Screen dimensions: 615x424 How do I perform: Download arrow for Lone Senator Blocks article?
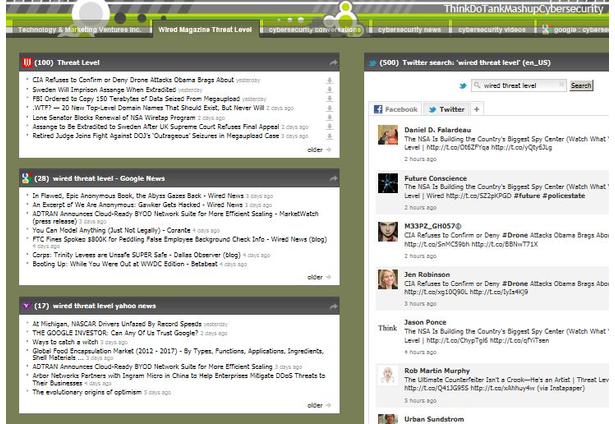tap(329, 118)
